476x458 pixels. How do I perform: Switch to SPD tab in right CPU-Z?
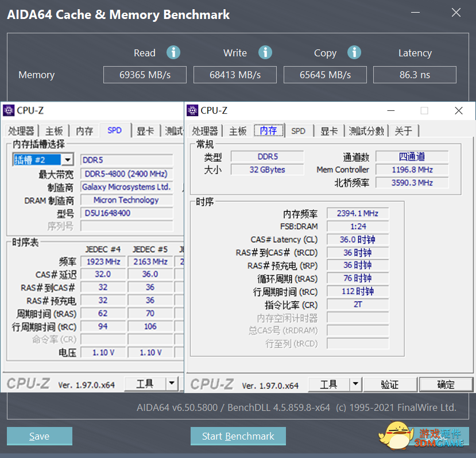tap(298, 131)
